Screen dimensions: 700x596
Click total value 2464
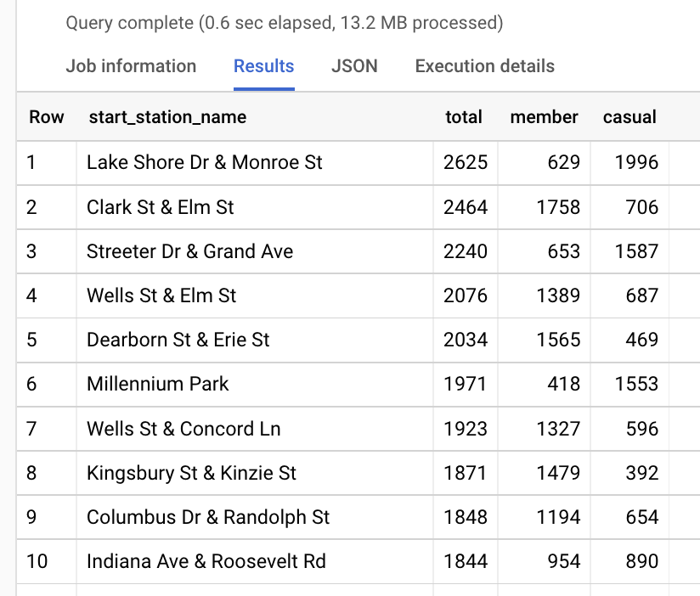pos(466,207)
